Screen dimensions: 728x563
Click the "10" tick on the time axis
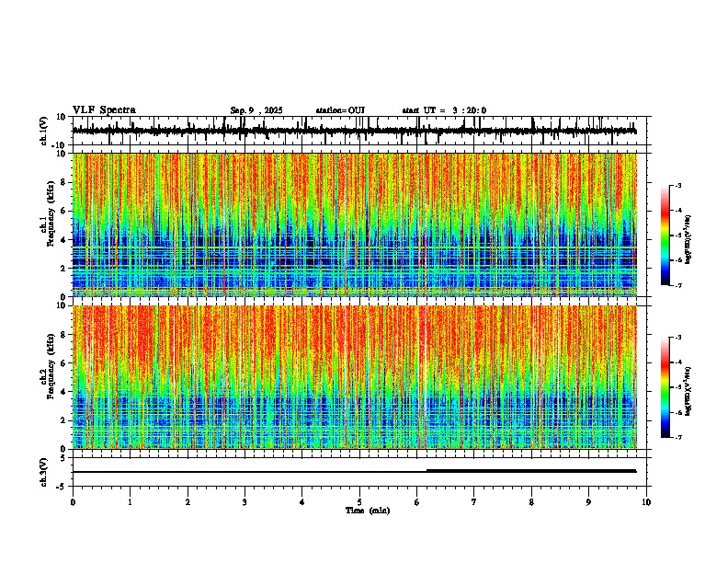pos(646,502)
